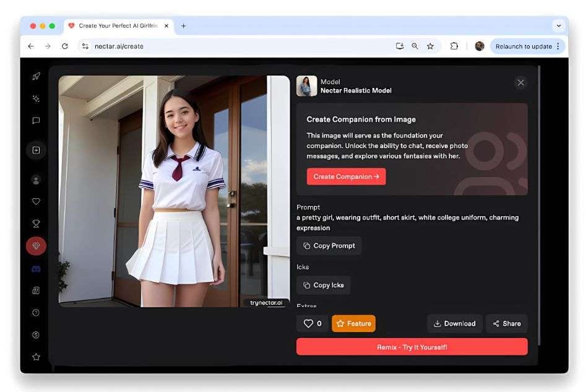Click the create plus square sidebar icon

(36, 150)
